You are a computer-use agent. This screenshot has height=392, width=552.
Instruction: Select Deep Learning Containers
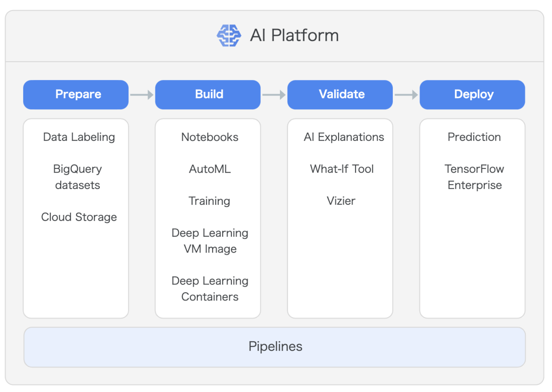coord(210,289)
